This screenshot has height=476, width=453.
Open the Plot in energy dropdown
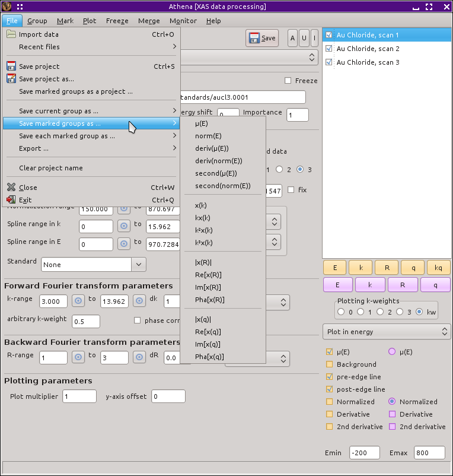pos(387,332)
